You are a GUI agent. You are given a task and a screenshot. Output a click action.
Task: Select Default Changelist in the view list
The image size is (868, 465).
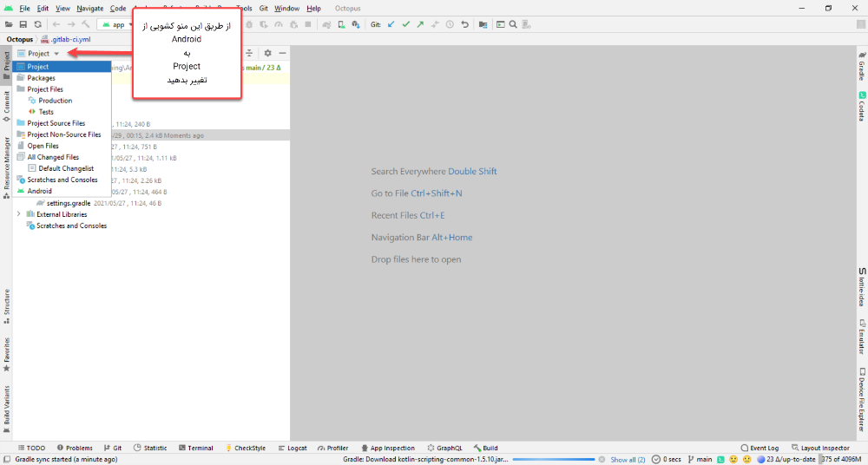(x=62, y=168)
